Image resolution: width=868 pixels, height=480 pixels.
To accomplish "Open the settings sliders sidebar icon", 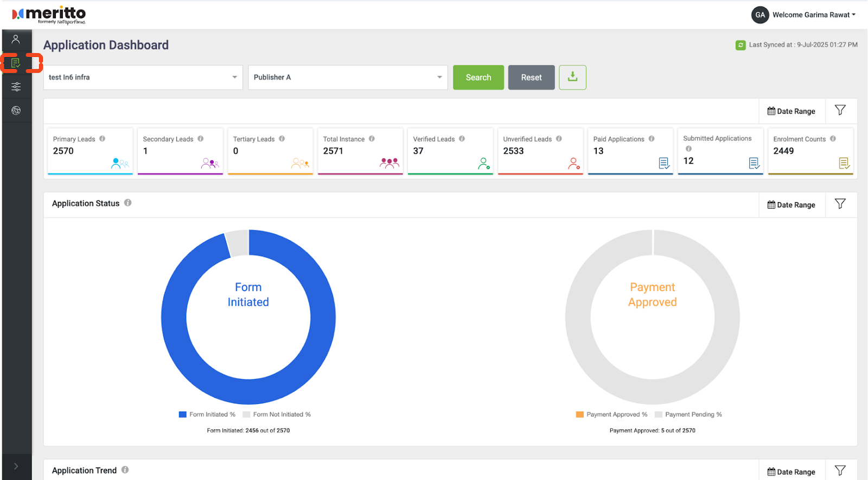I will [x=16, y=87].
